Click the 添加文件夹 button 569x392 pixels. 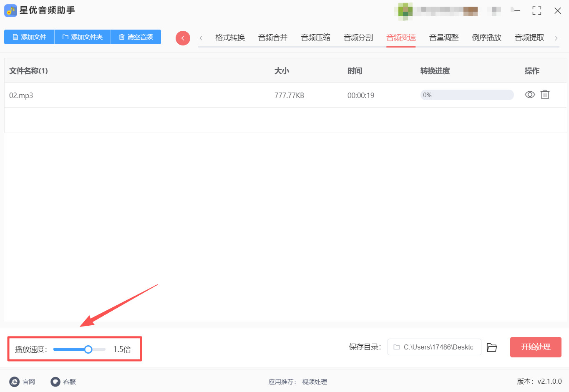coord(83,37)
